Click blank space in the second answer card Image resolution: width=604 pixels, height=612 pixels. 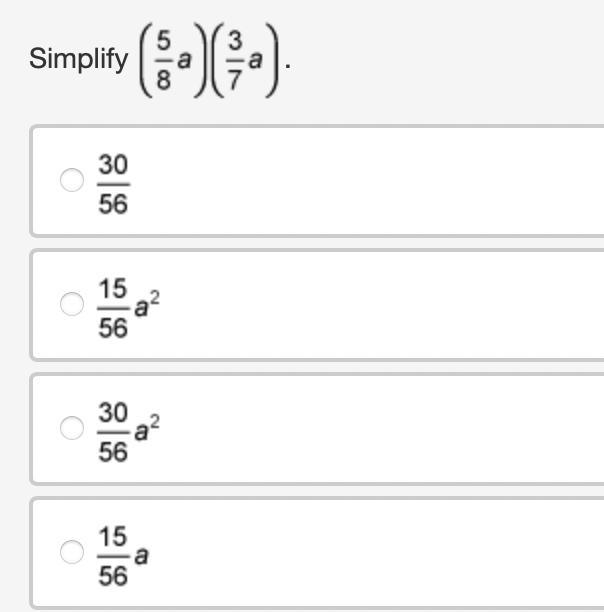380,305
